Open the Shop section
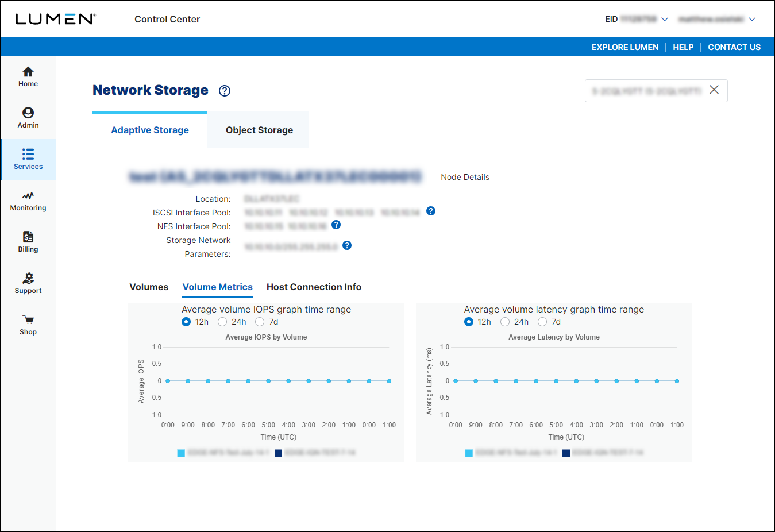This screenshot has width=775, height=532. [x=28, y=325]
